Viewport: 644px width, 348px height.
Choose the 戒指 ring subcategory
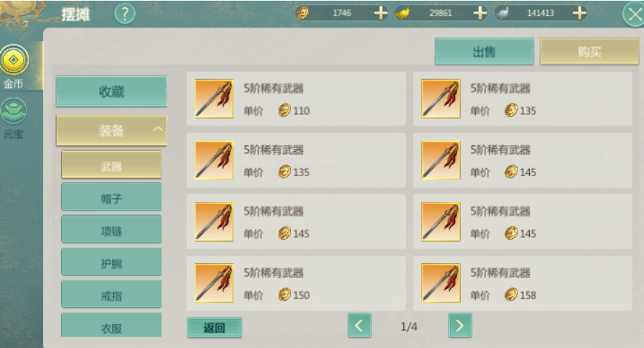pos(111,295)
